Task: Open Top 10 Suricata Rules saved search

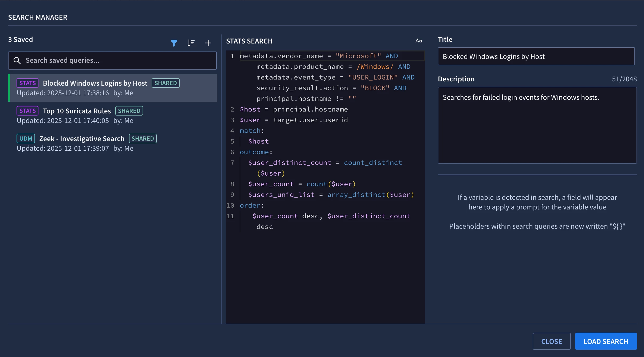Action: pyautogui.click(x=77, y=111)
